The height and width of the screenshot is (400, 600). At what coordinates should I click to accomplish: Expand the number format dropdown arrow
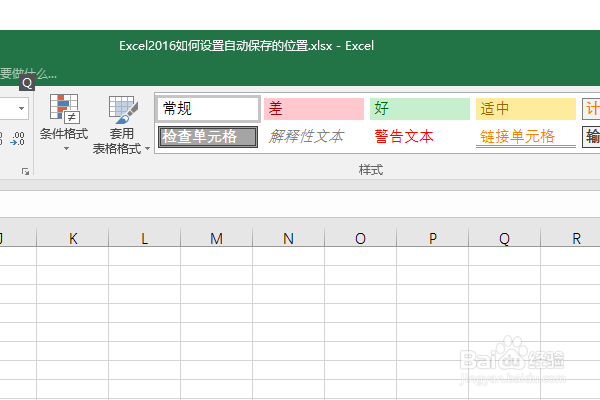pos(21,108)
